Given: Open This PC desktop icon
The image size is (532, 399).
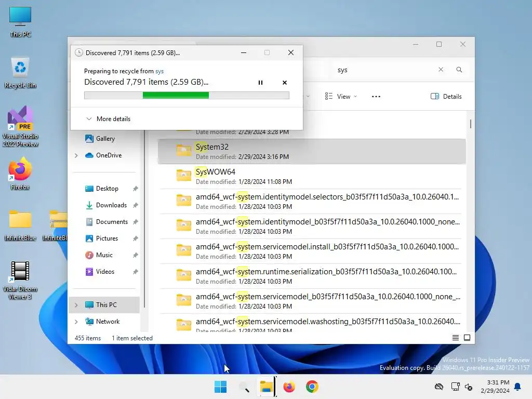Looking at the screenshot, I should click(20, 22).
